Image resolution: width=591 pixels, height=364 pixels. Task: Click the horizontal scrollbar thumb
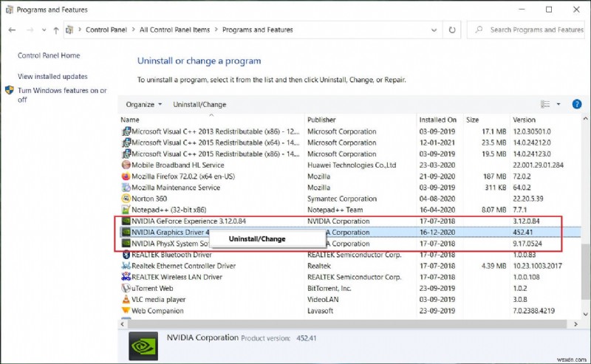coord(346,324)
